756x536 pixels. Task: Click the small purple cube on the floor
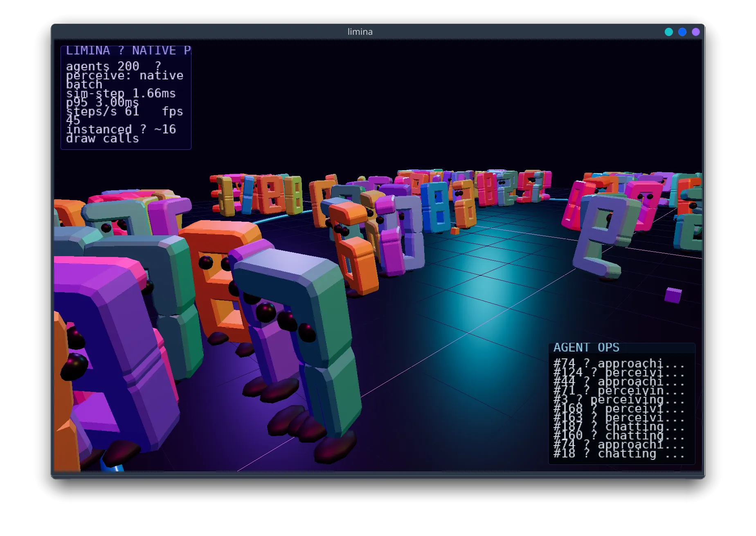pos(673,295)
